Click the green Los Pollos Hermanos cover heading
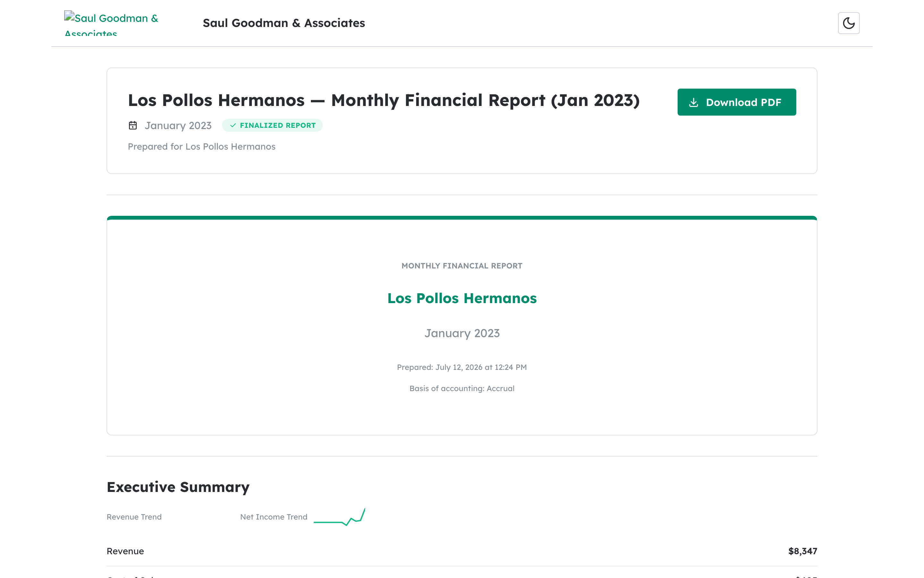The image size is (924, 578). 462,298
